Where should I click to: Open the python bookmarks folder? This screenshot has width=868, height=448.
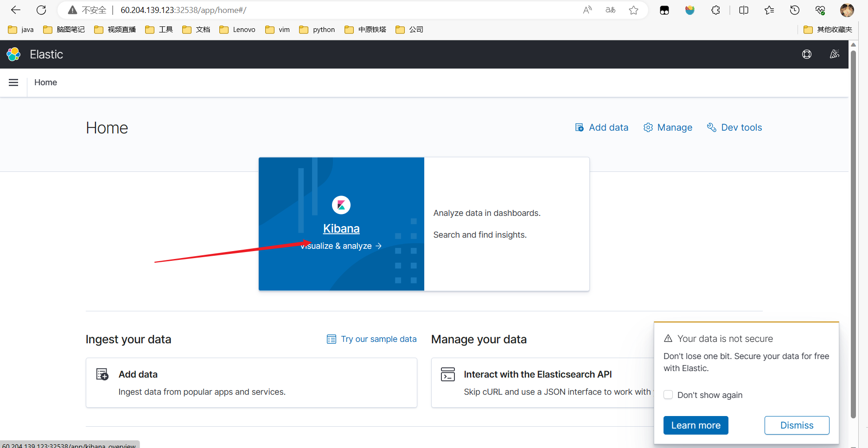click(317, 30)
